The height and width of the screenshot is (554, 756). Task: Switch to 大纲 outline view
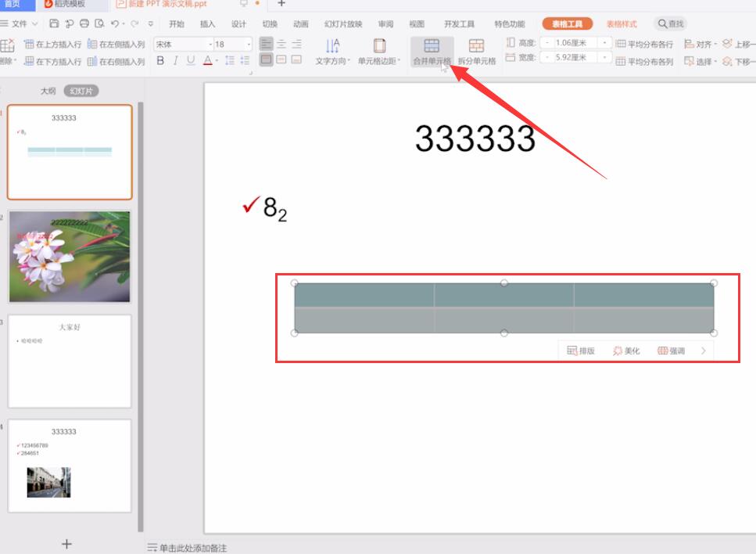48,91
